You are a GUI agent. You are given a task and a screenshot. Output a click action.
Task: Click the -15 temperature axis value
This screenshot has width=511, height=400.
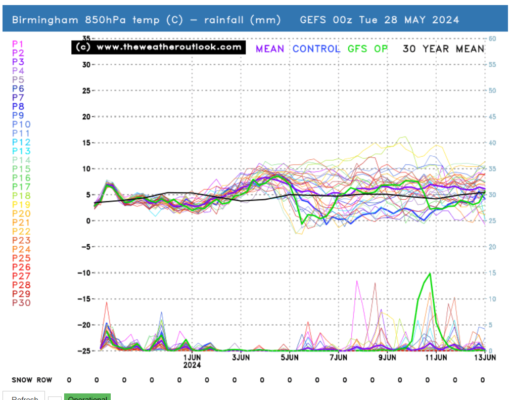(84, 299)
